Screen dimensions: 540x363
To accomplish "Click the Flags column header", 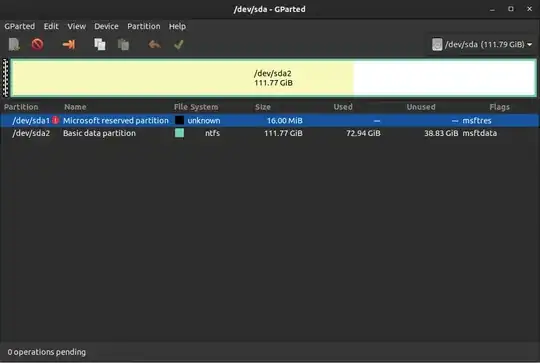I will 499,107.
